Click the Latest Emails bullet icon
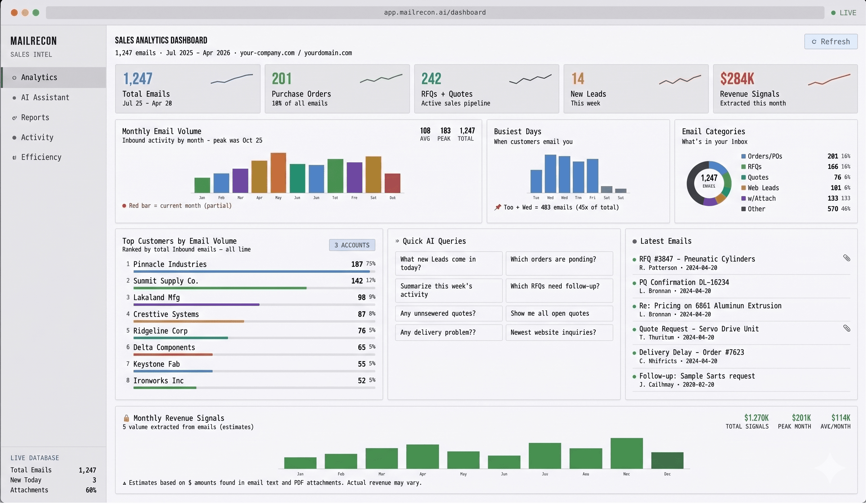This screenshot has height=504, width=866. 634,242
